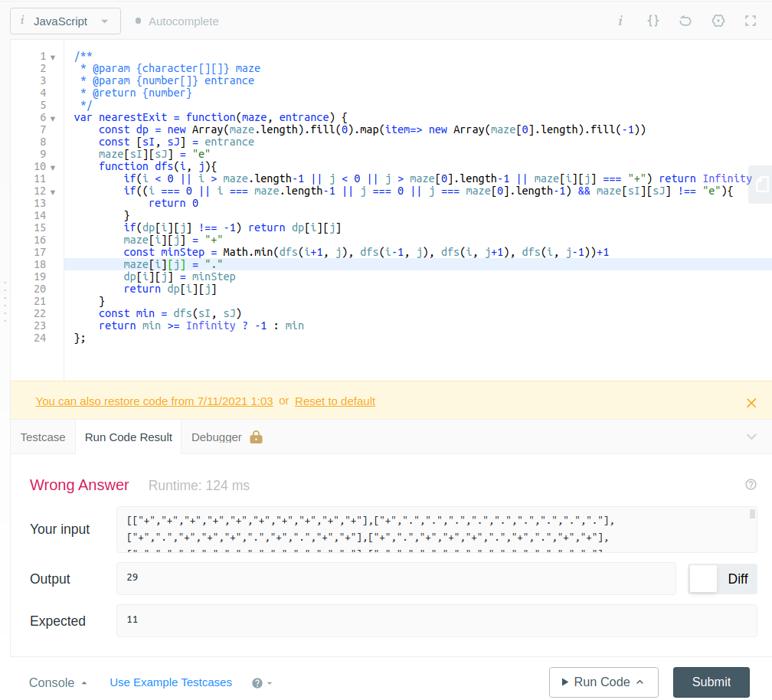
Task: Enter fullscreen mode with expand icon
Action: click(751, 21)
